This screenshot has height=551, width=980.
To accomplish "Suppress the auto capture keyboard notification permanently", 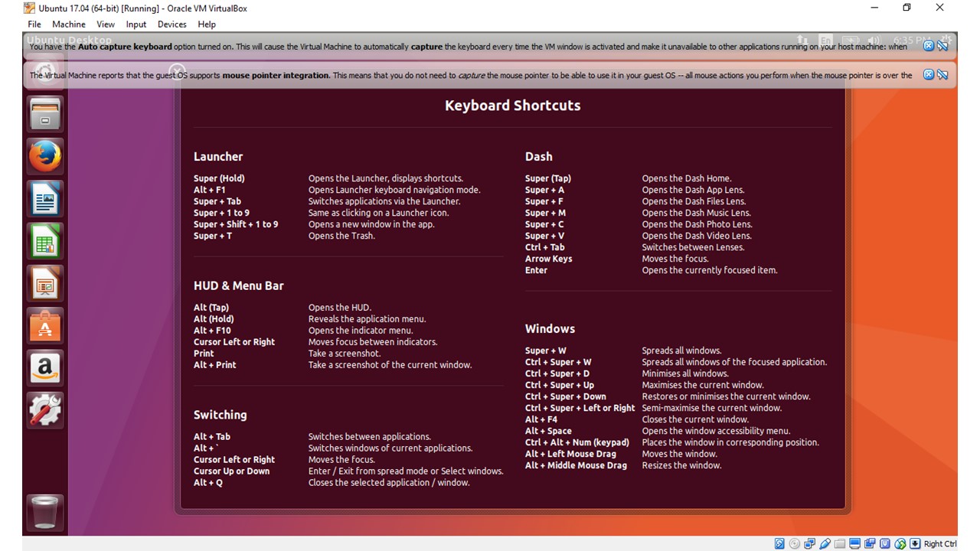I will point(942,46).
